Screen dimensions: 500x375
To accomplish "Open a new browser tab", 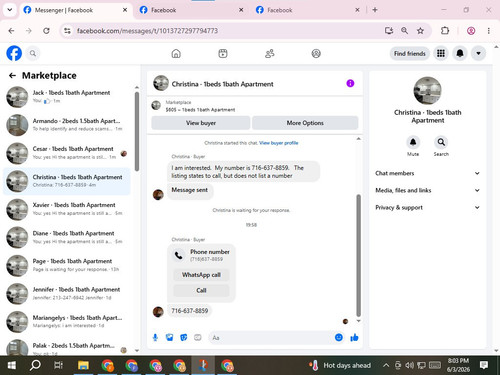I will pyautogui.click(x=375, y=10).
